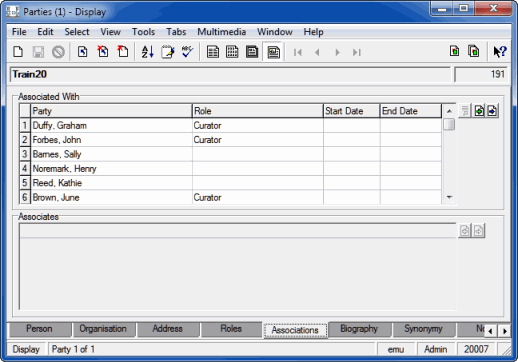Select the row 'Barnes, Sally'
518x362 pixels.
231,154
